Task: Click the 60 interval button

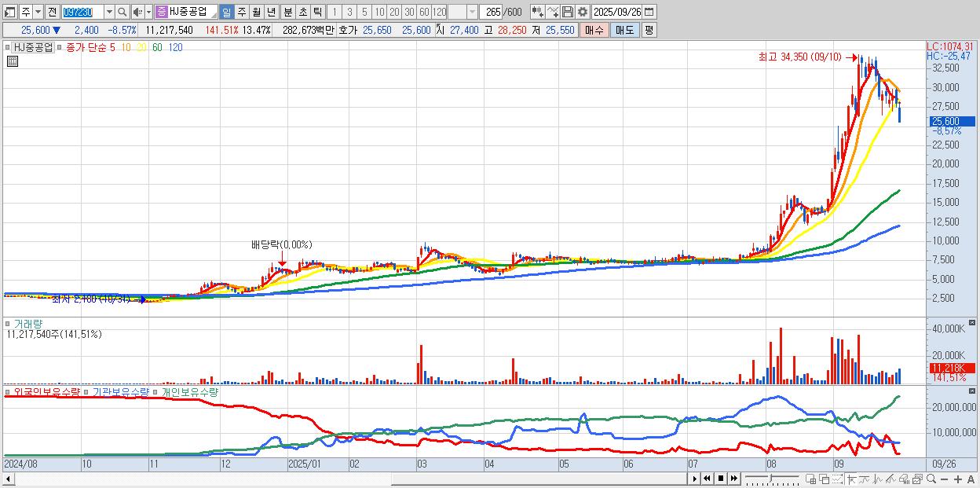Action: click(424, 12)
